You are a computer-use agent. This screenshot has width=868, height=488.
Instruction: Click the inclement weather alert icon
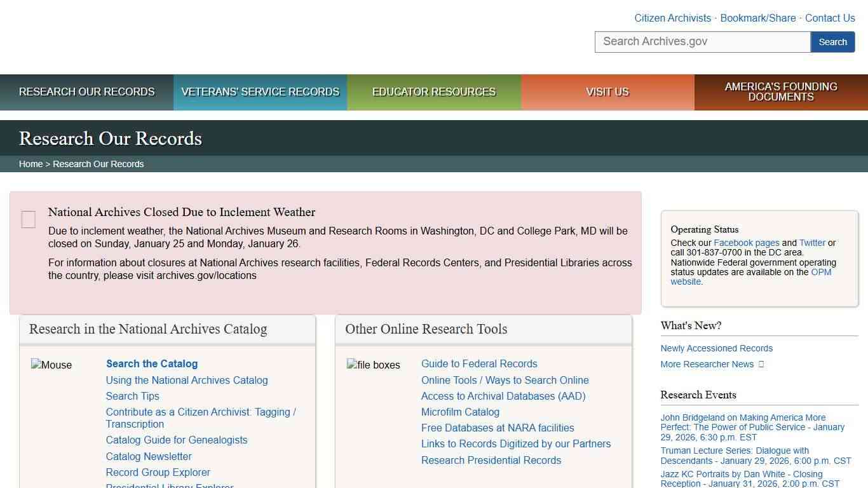tap(28, 219)
